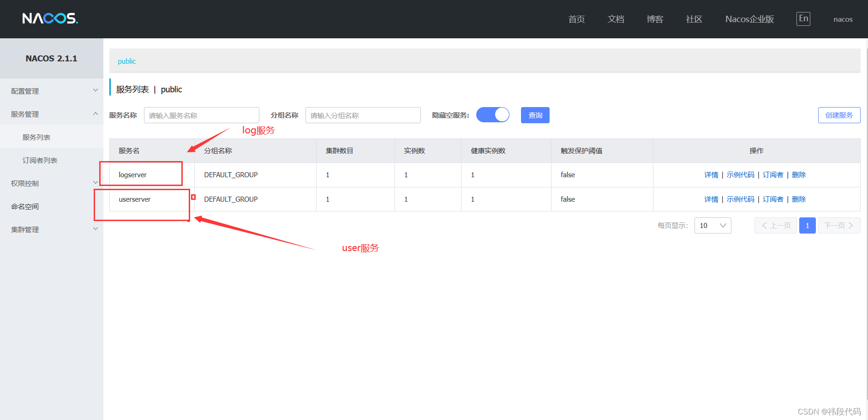Open 订阅者 for userserver
The image size is (868, 420).
click(773, 199)
